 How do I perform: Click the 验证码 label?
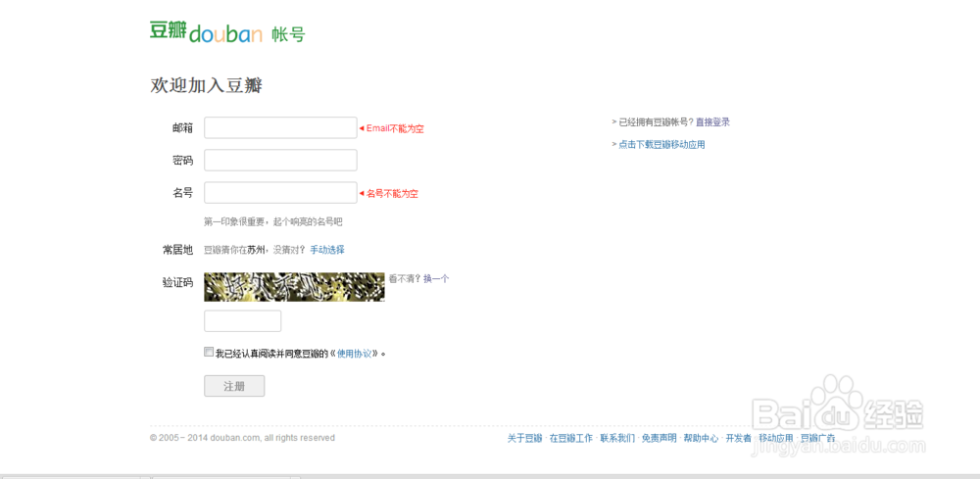(178, 282)
